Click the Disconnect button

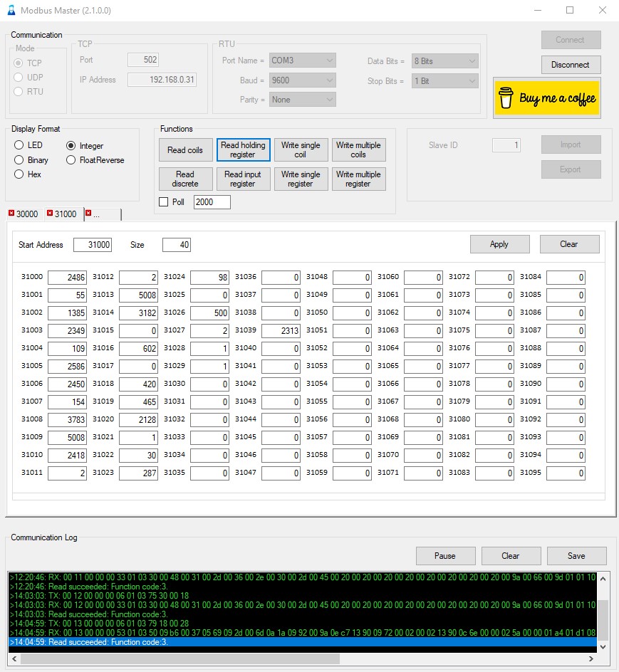570,65
